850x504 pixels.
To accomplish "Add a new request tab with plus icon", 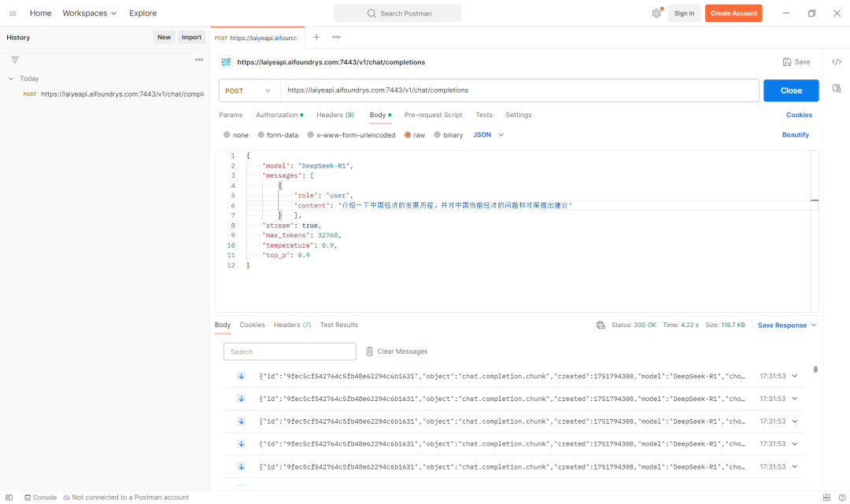I will [x=316, y=38].
